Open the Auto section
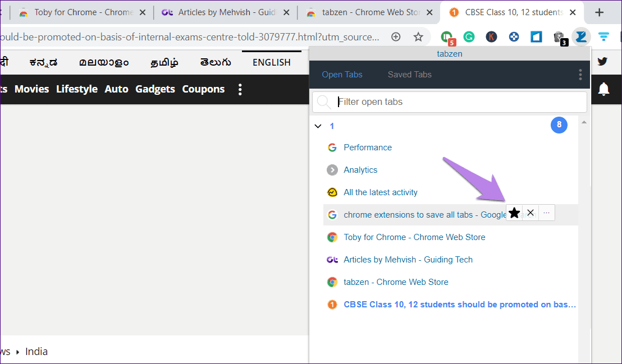 (x=116, y=89)
